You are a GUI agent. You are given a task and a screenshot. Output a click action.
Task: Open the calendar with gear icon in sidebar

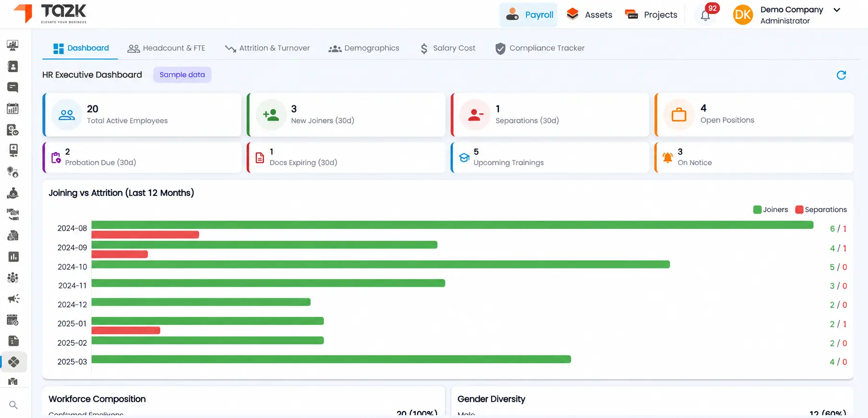pos(13,320)
